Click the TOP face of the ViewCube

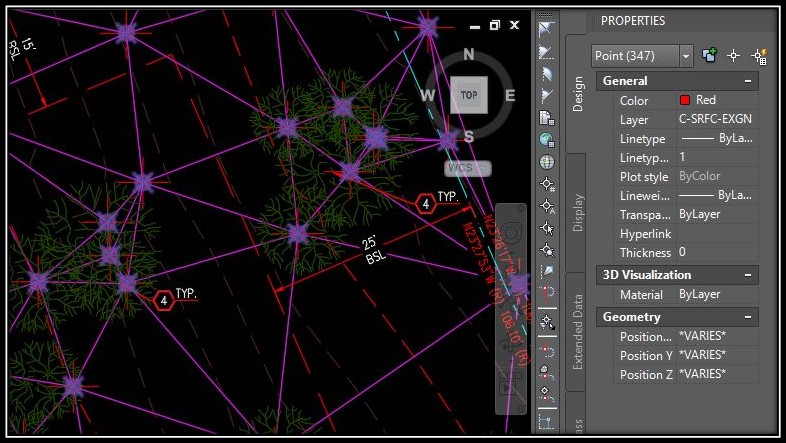(x=469, y=95)
